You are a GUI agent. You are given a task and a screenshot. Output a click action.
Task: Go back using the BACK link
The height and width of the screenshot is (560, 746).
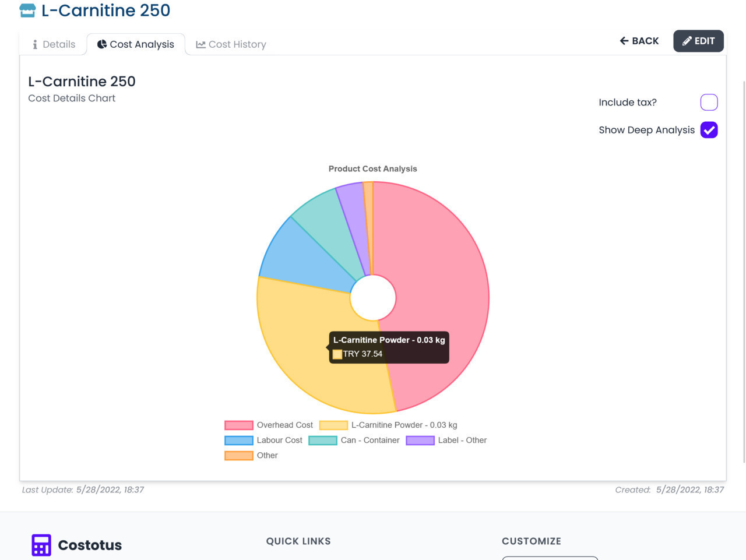[639, 41]
